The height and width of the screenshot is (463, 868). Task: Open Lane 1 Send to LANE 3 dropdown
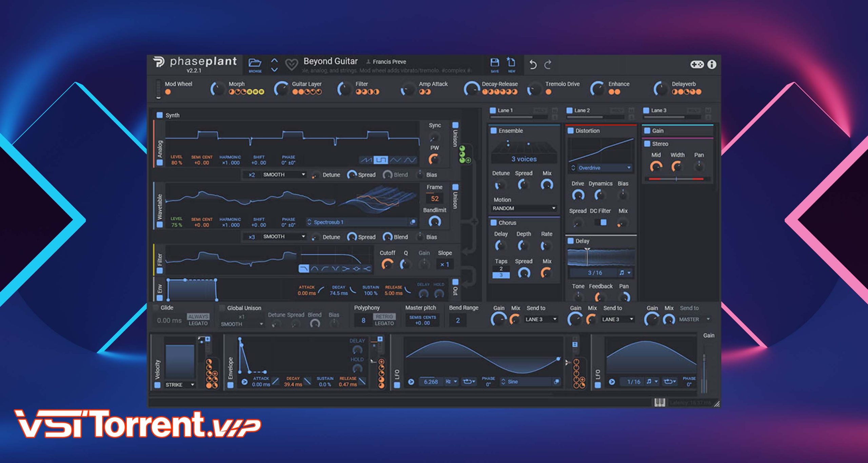[541, 320]
